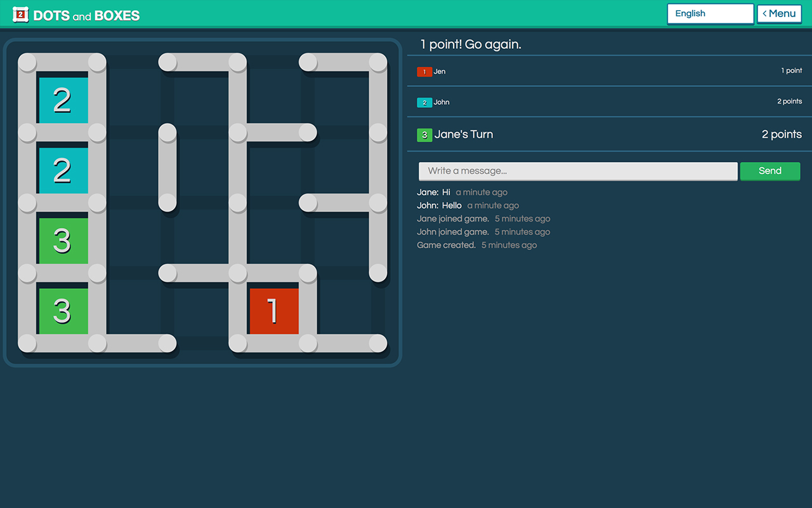The image size is (812, 508).
Task: Click the Dots and Boxes logo icon
Action: pyautogui.click(x=21, y=13)
